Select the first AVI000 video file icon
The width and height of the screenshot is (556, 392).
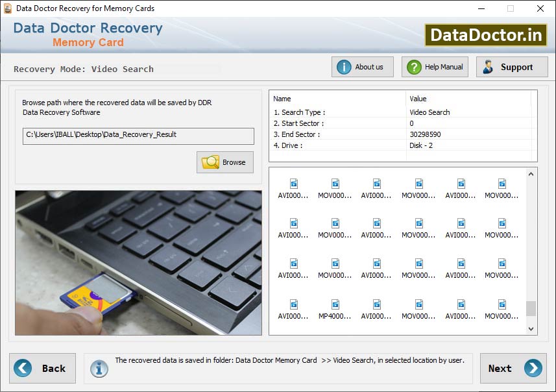(x=293, y=185)
